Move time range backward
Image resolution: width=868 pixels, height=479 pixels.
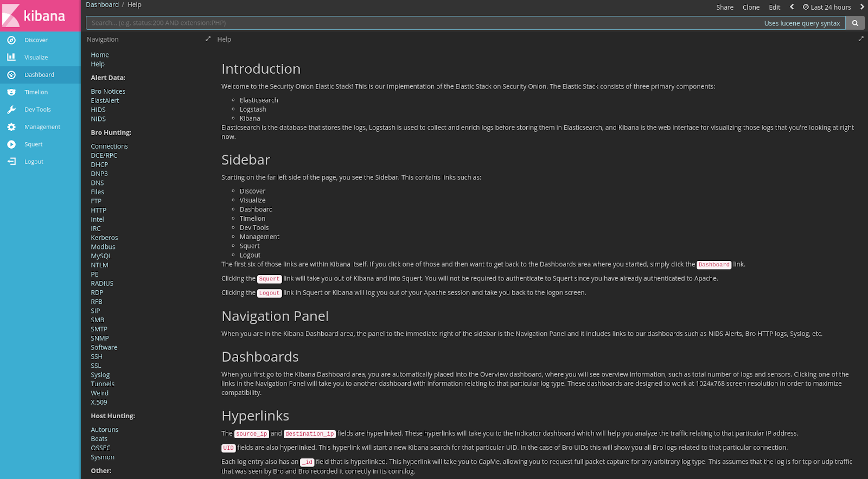[x=792, y=7]
